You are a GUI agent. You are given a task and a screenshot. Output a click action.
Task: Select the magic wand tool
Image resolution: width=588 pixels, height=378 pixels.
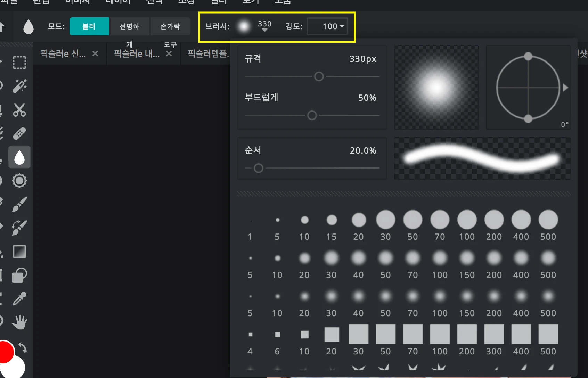tap(19, 86)
